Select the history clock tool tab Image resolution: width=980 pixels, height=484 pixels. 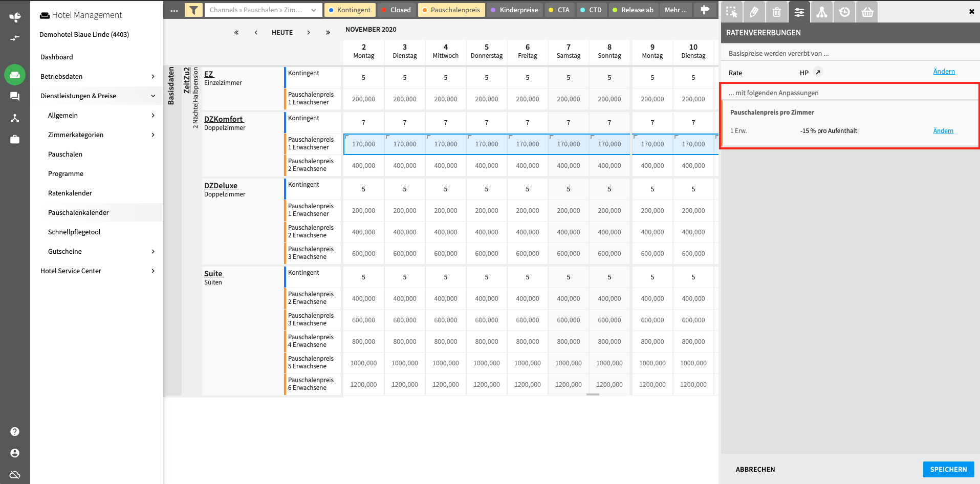844,12
